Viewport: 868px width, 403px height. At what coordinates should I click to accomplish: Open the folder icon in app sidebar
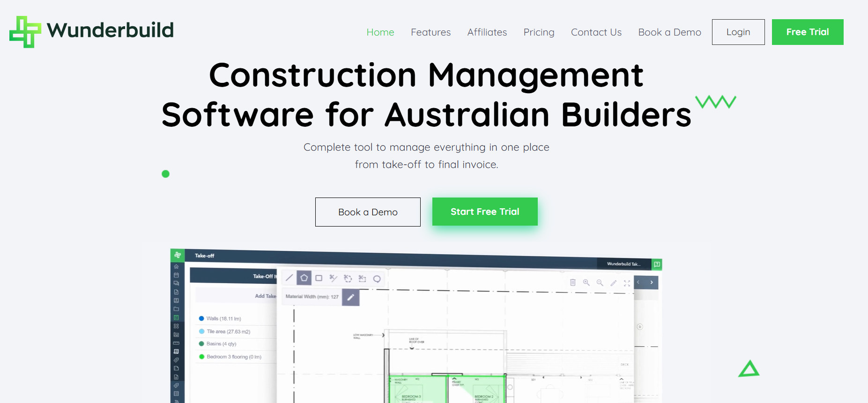coord(177,309)
